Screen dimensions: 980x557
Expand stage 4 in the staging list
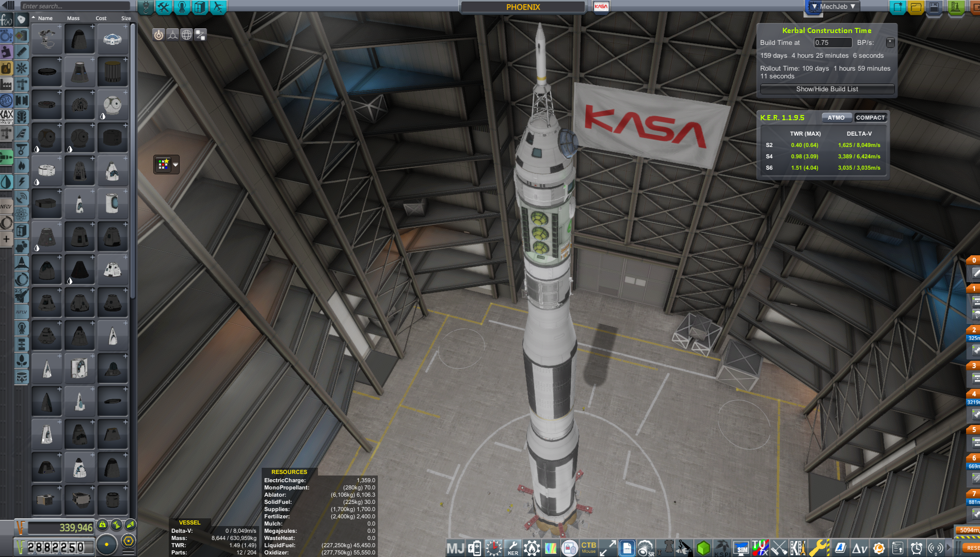coord(974,394)
